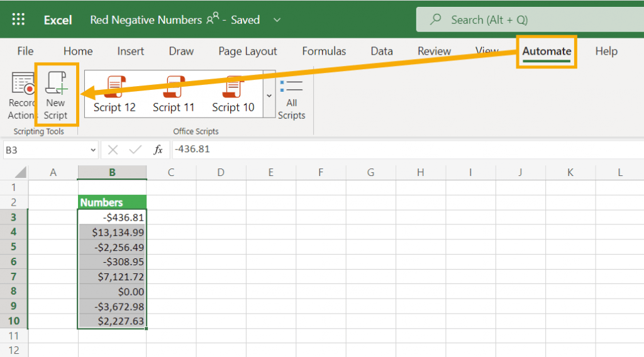
Task: Click the select-all corner triangle
Action: point(21,172)
